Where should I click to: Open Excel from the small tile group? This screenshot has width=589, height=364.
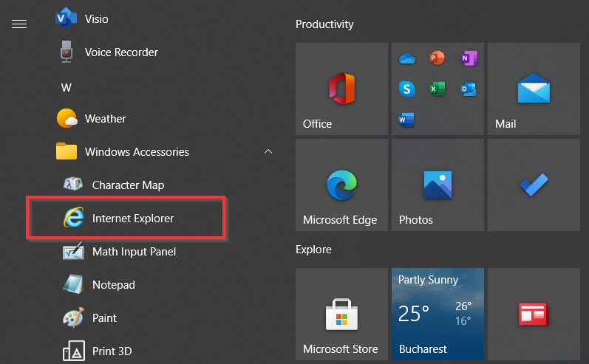tap(438, 89)
